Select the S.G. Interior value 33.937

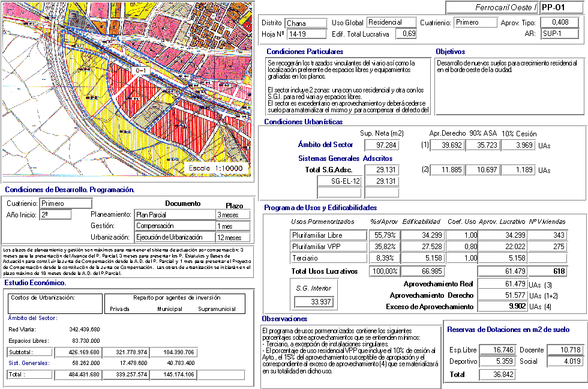314,301
